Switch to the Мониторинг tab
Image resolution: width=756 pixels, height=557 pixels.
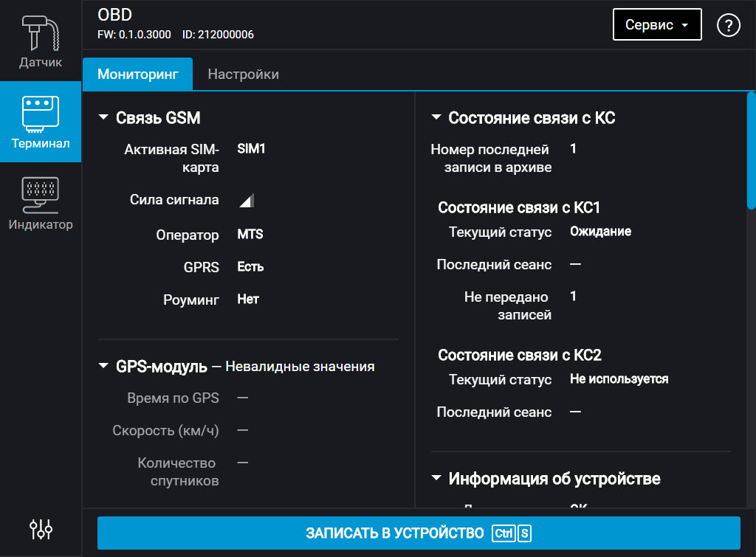pyautogui.click(x=138, y=75)
